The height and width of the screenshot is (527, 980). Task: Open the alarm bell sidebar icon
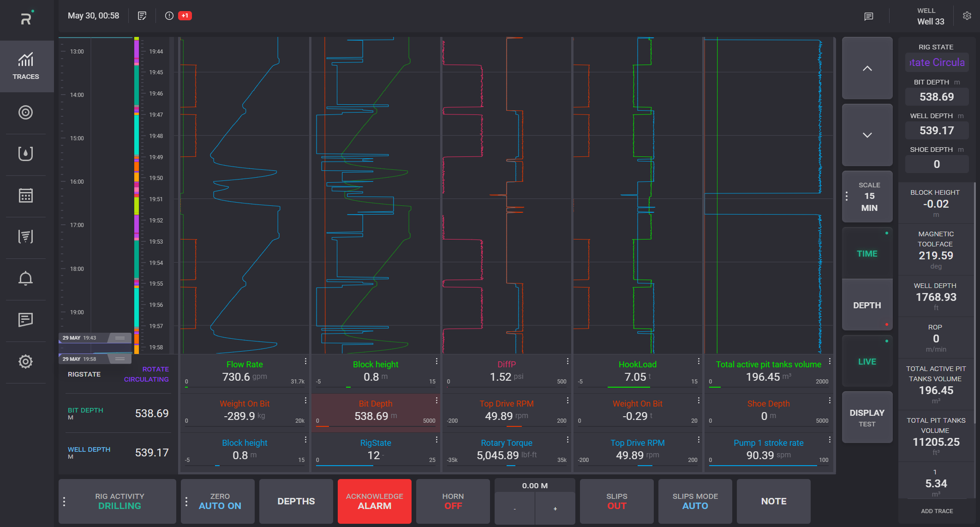point(25,279)
